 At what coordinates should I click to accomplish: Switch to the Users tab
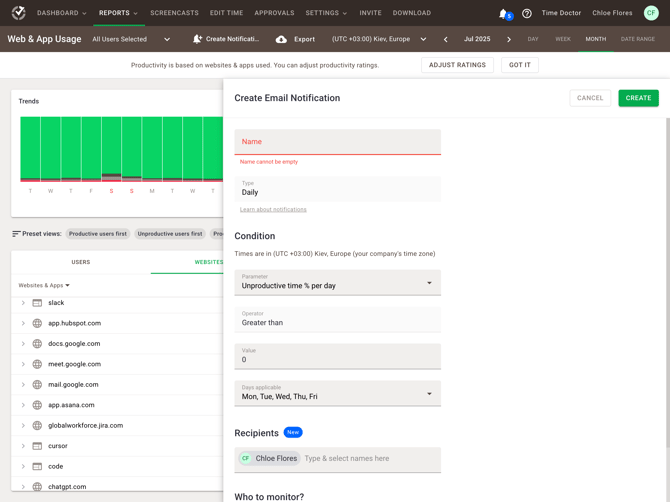81,262
